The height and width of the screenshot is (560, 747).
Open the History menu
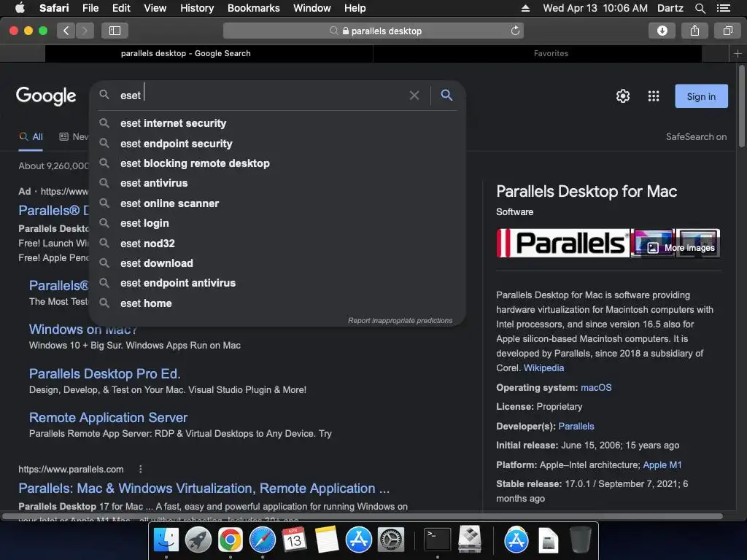[197, 8]
